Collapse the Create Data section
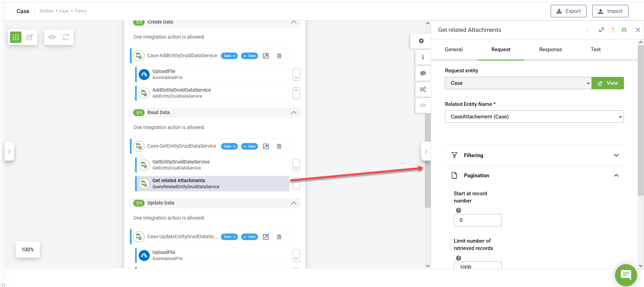Screen dimensions: 644x287 [293, 22]
